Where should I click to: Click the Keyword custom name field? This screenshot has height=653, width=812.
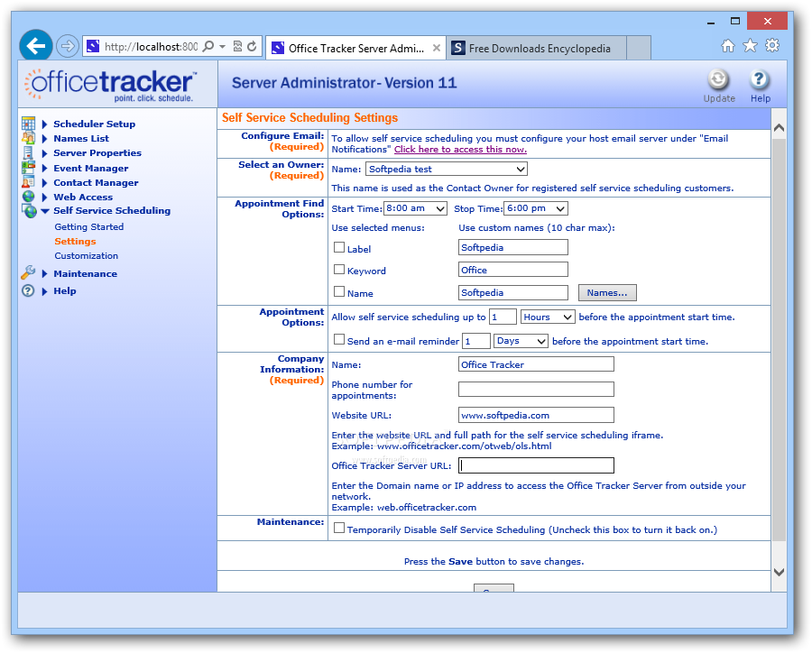512,270
